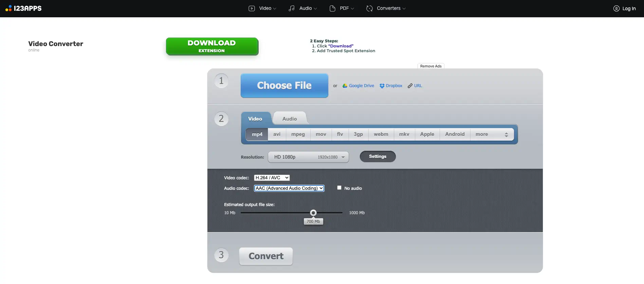Screen dimensions: 644x284
Task: Click the Google Drive icon
Action: click(345, 86)
